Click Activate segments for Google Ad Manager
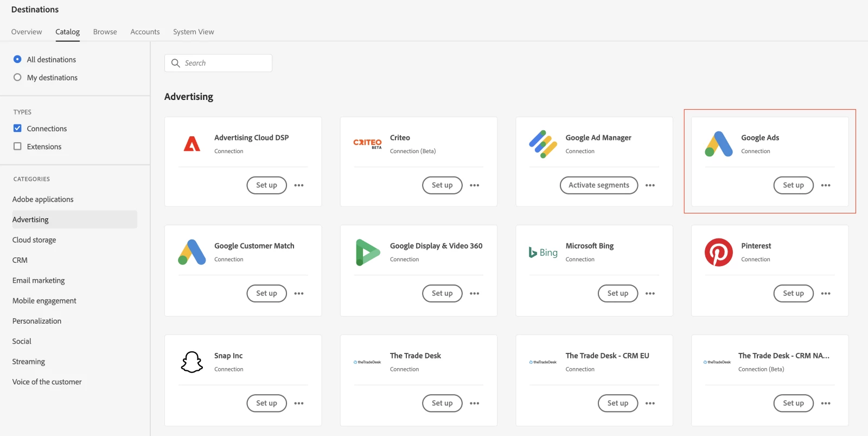The image size is (868, 436). tap(599, 185)
